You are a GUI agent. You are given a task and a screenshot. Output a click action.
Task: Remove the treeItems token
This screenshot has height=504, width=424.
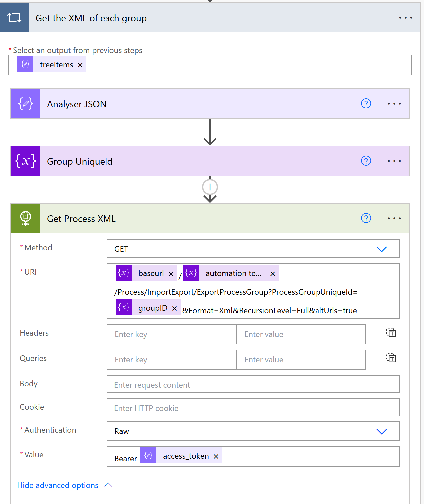(80, 65)
